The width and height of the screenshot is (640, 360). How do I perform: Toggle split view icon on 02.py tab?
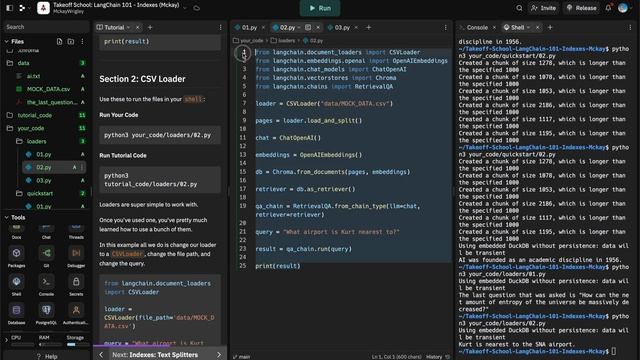[308, 27]
